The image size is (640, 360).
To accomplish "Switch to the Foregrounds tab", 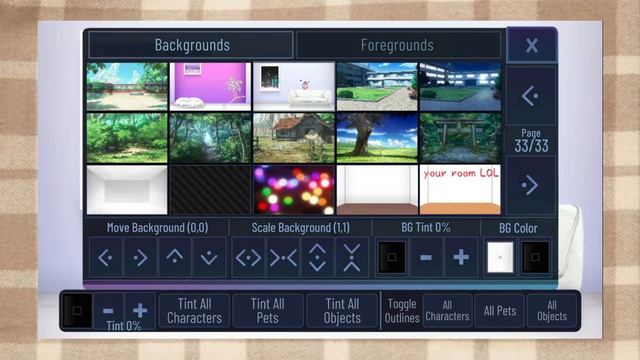I will tap(398, 45).
